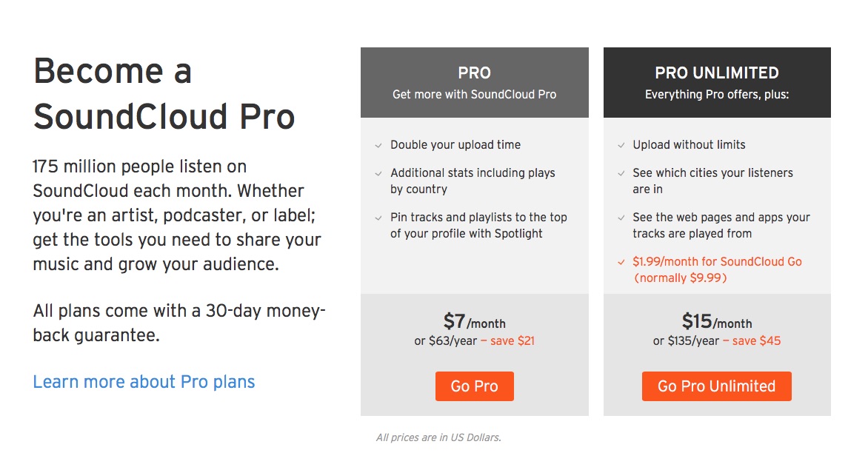Click the "$7/month" price text

(474, 322)
